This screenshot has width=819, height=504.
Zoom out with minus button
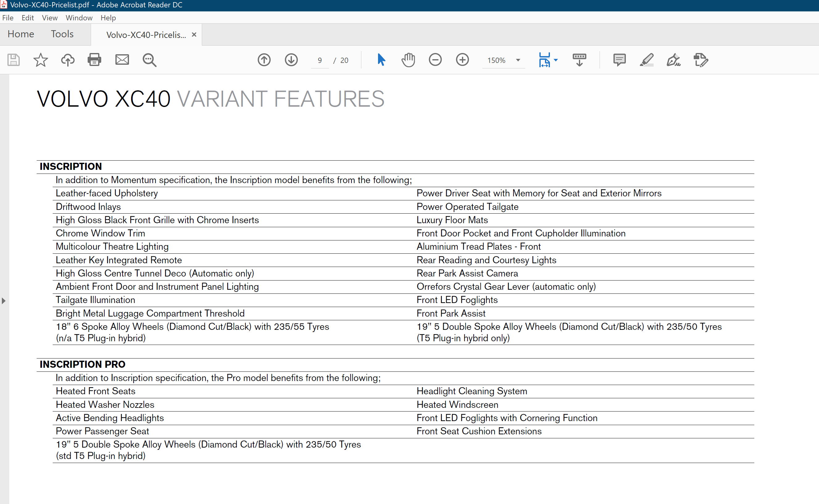pos(435,60)
